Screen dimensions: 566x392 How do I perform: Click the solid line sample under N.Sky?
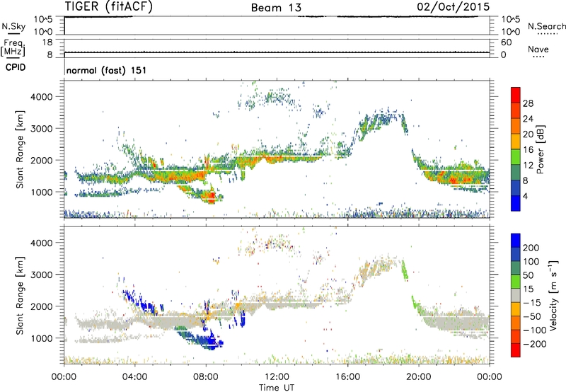point(13,34)
